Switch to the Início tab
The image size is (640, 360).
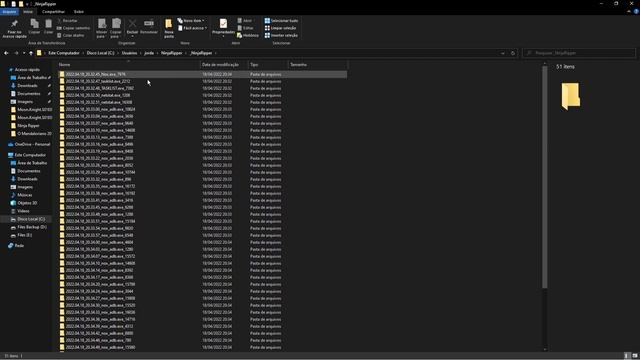(x=28, y=12)
